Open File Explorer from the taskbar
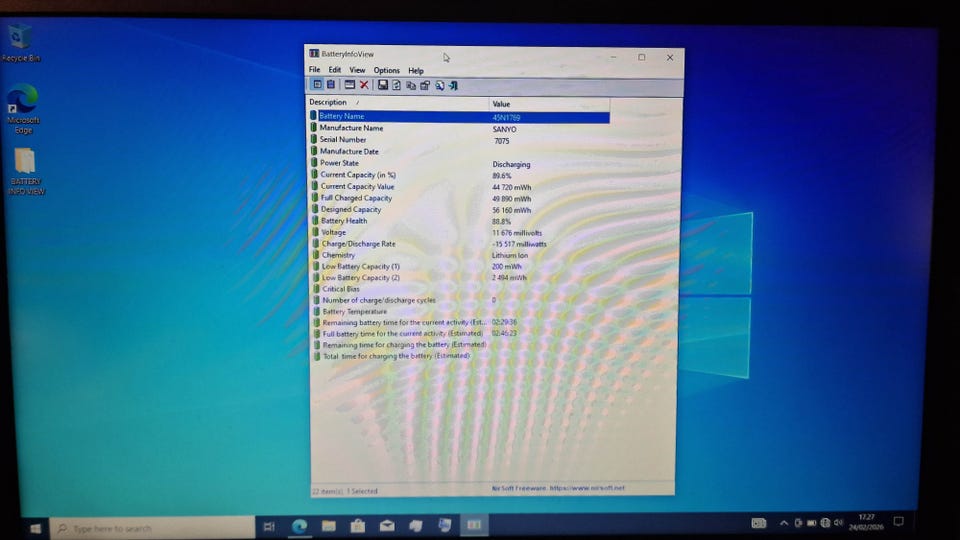 pyautogui.click(x=329, y=525)
